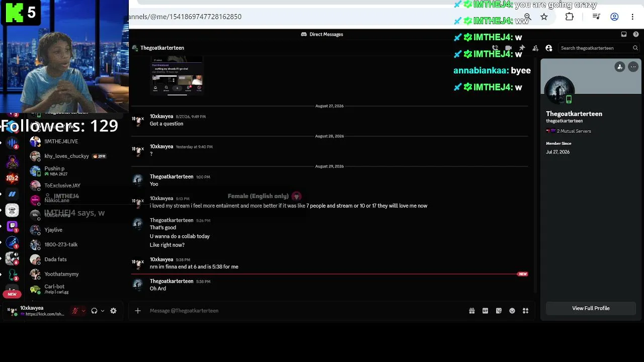644x362 pixels.
Task: Open Chrome three-dot menu
Action: point(632,17)
